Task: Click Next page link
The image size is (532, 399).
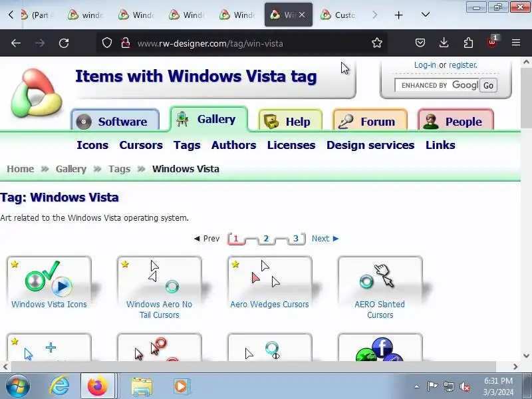Action: tap(325, 239)
